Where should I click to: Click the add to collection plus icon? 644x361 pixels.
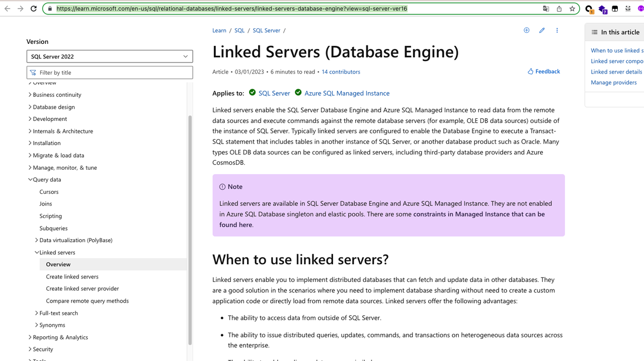(526, 30)
